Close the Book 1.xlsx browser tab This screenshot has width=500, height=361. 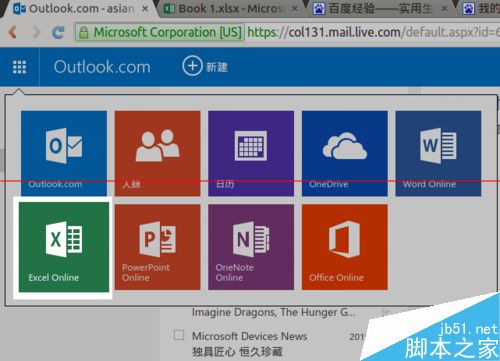[295, 9]
